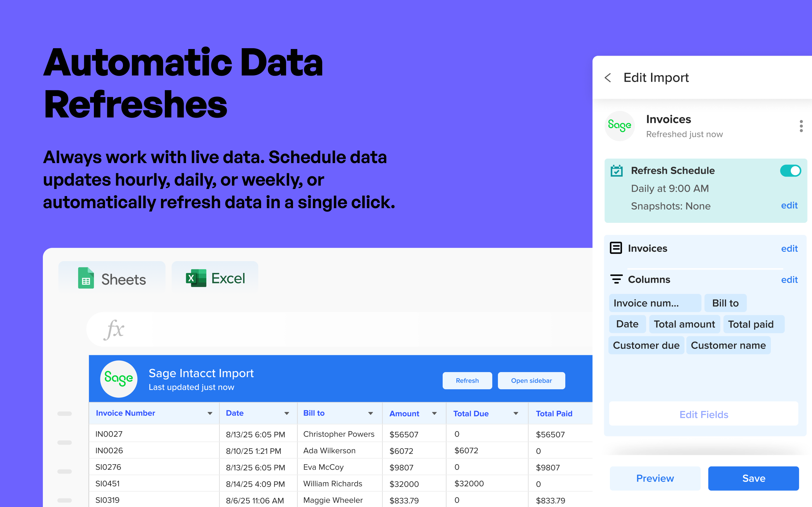
Task: Click edit link for Refresh Schedule
Action: (789, 205)
